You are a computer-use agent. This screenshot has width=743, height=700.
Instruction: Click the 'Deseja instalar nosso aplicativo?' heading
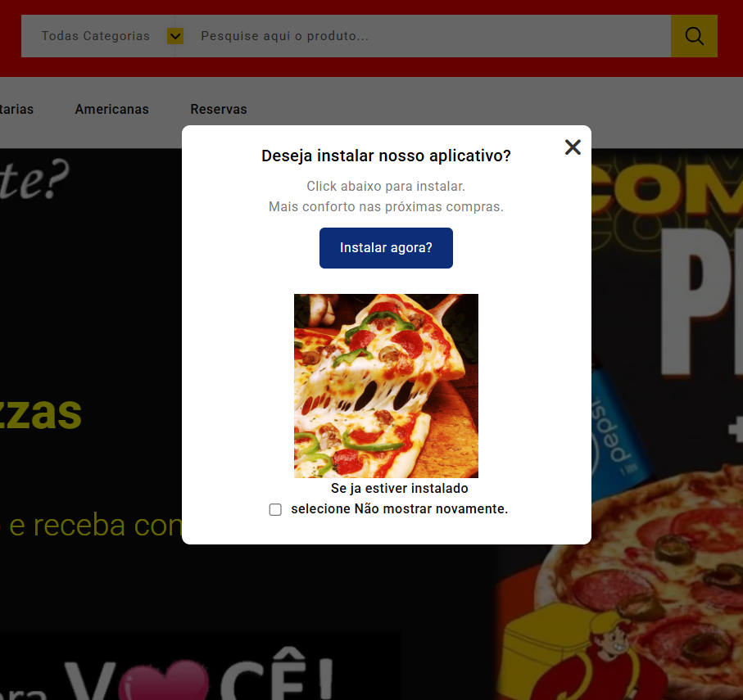pyautogui.click(x=386, y=156)
